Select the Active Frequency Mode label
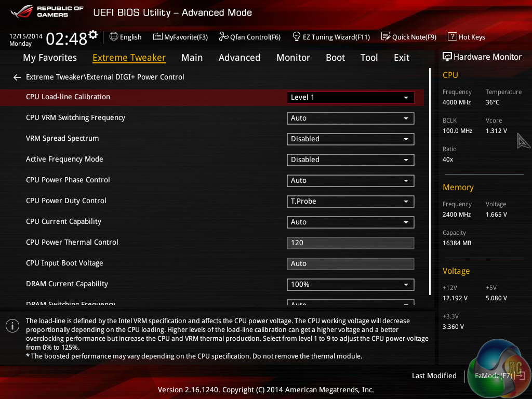Screen dimensions: 532x399 tap(64, 159)
